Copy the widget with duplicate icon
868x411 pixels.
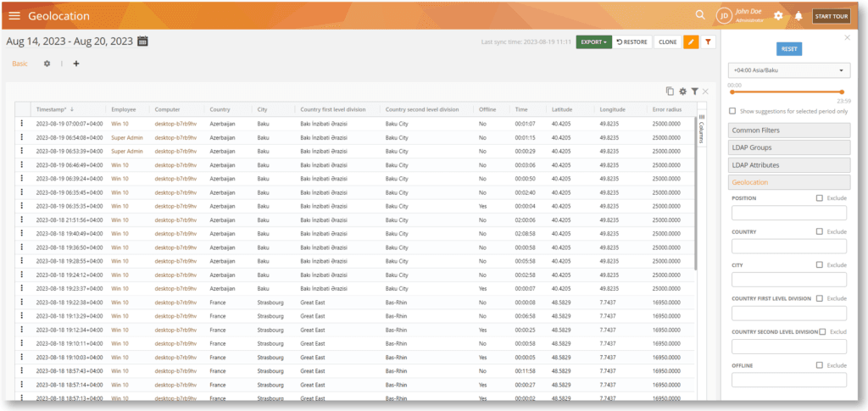pos(670,92)
